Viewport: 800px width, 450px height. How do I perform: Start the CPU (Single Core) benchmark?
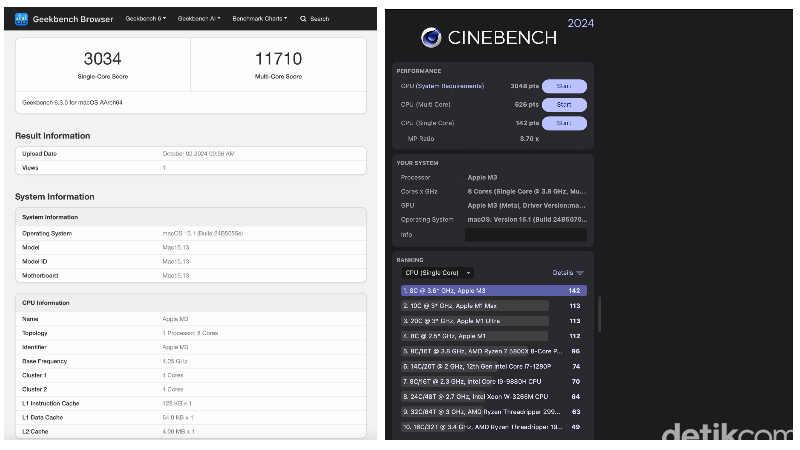[564, 123]
